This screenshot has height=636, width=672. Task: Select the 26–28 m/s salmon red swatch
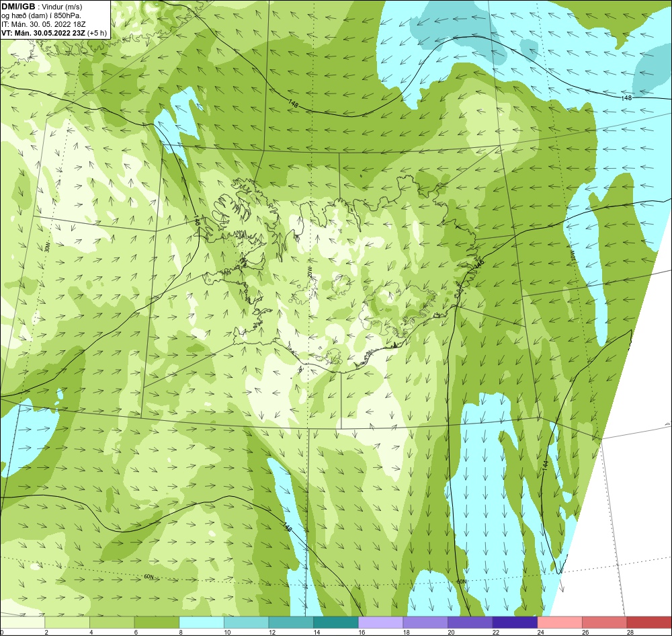click(x=605, y=623)
